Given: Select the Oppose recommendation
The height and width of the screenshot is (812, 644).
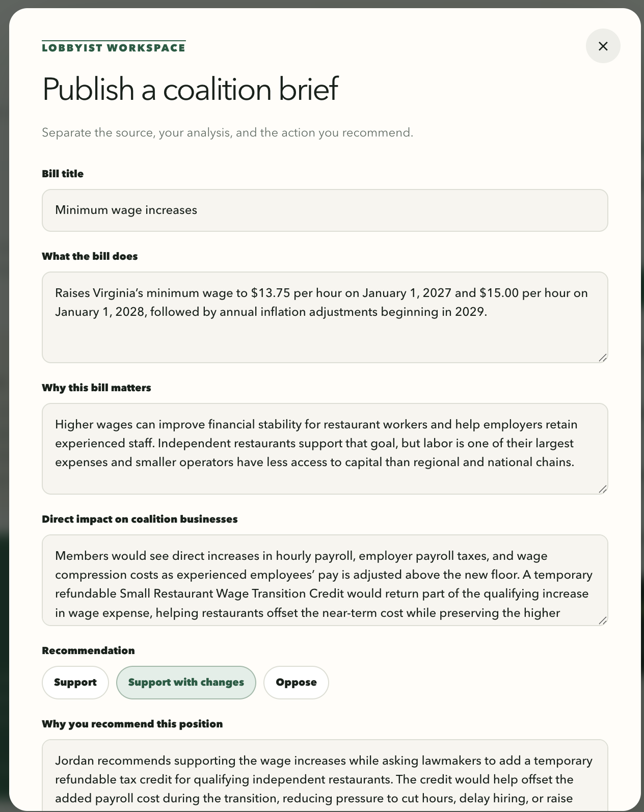Looking at the screenshot, I should (x=296, y=683).
